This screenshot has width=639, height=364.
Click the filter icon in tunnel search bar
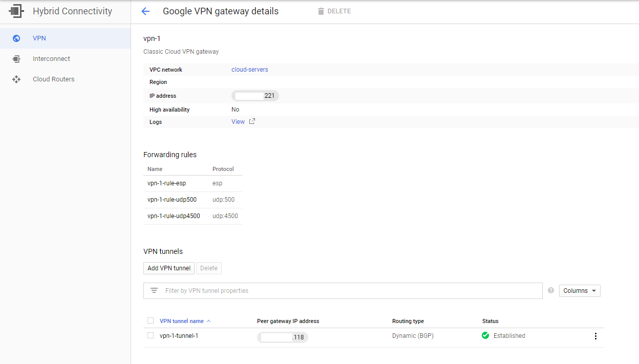click(154, 290)
